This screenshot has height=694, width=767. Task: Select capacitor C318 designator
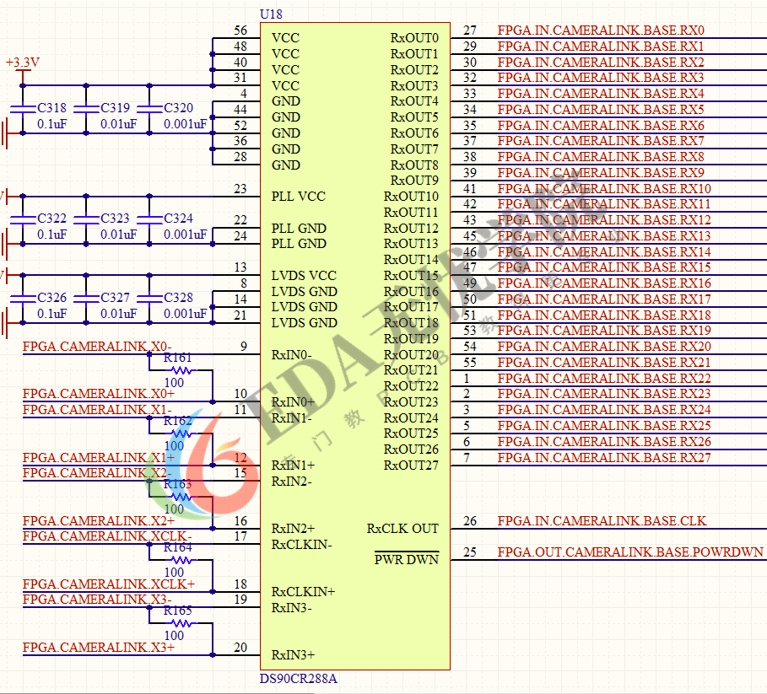pos(52,108)
